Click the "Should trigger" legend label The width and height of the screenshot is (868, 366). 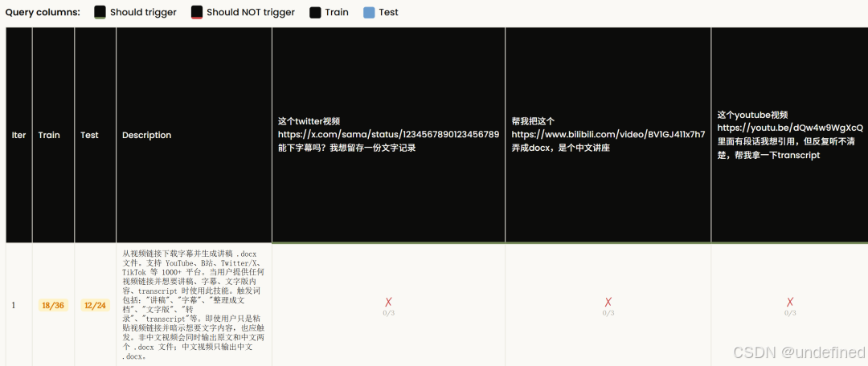143,12
